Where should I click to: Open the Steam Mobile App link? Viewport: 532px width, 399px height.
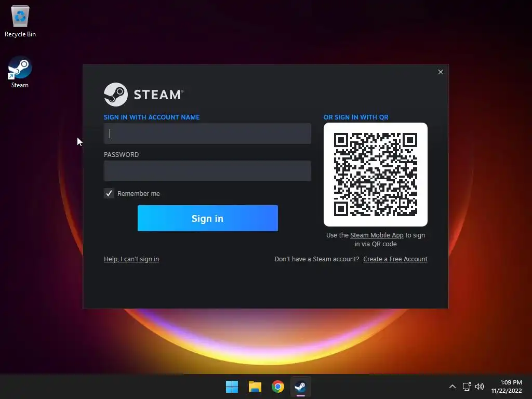(x=377, y=235)
